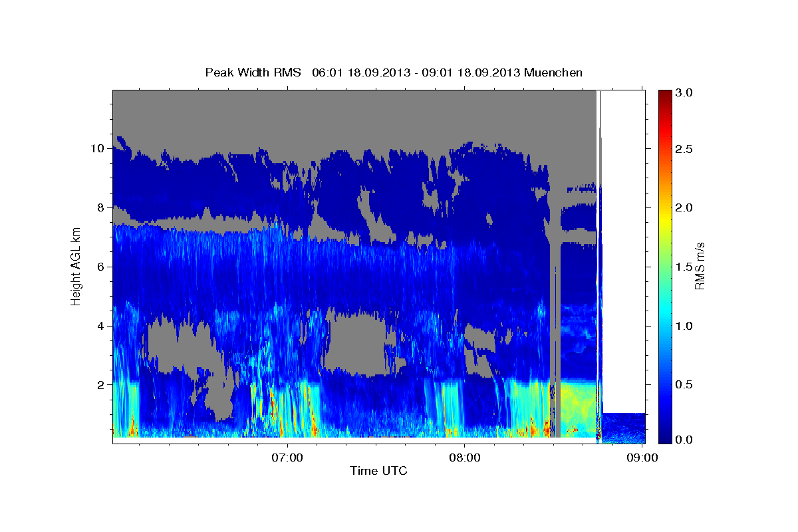Viewport: 798px width, 532px height.
Task: Click height axis label '4'
Action: coord(100,326)
